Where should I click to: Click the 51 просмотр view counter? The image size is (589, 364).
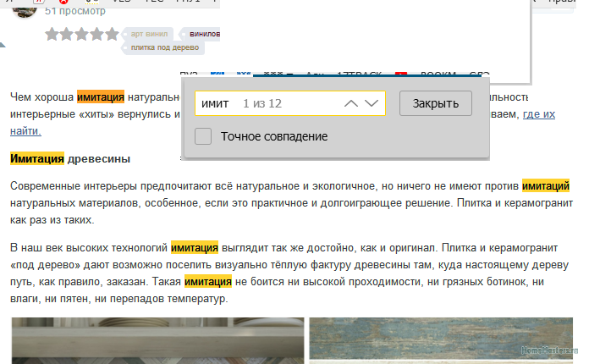click(75, 12)
